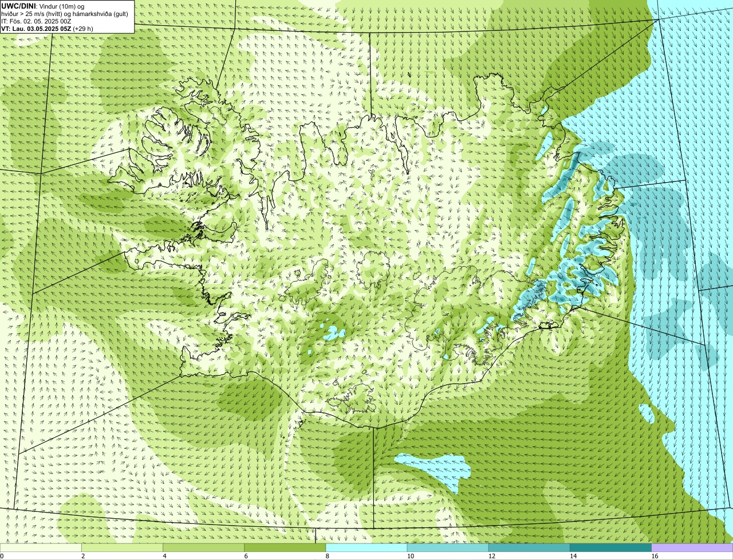
Task: Click the scale label '4'
Action: pos(164,556)
